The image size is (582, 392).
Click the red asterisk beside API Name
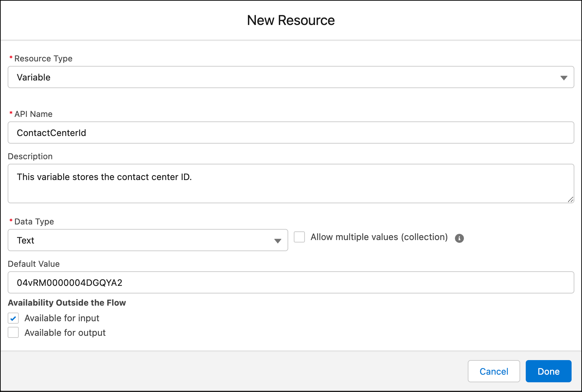pos(11,114)
